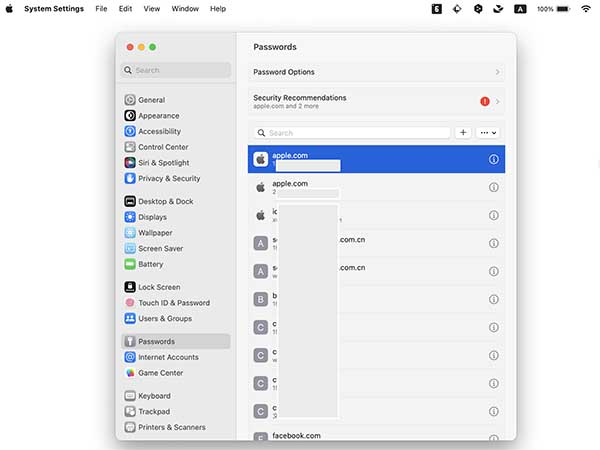This screenshot has height=450, width=600.
Task: Select the Appearance icon in sidebar
Action: [x=130, y=116]
